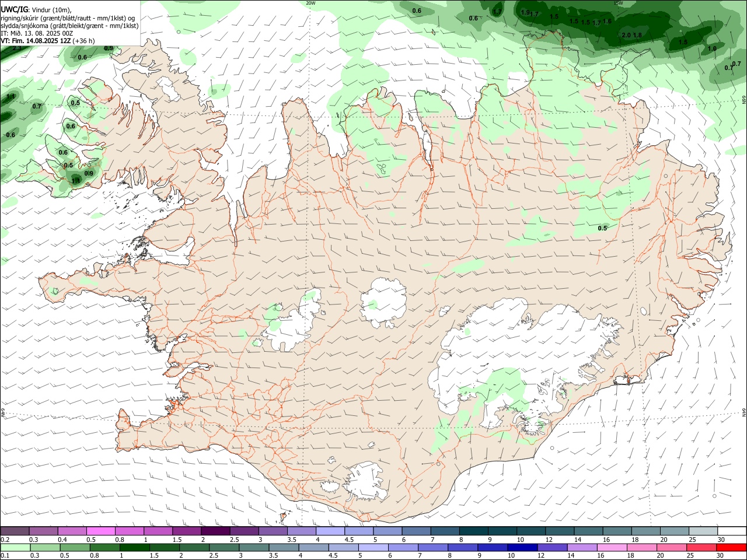Click the '20W' longitude label
The image size is (747, 560).
pos(310,3)
